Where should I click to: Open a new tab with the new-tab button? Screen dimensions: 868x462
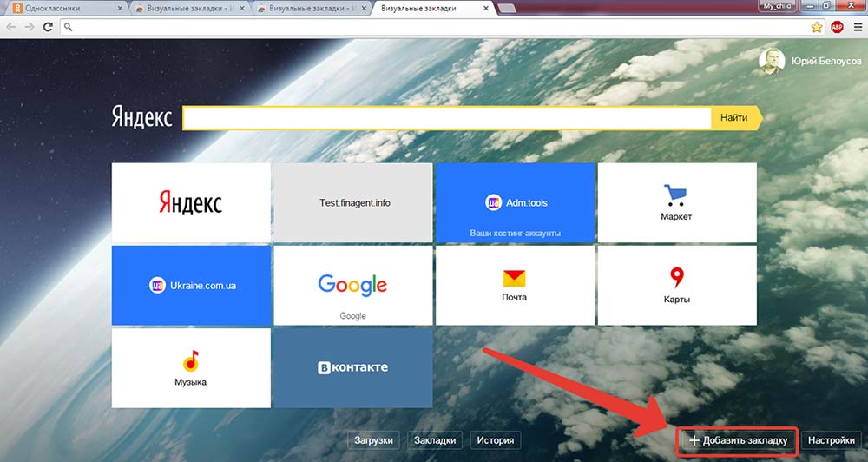tap(507, 9)
